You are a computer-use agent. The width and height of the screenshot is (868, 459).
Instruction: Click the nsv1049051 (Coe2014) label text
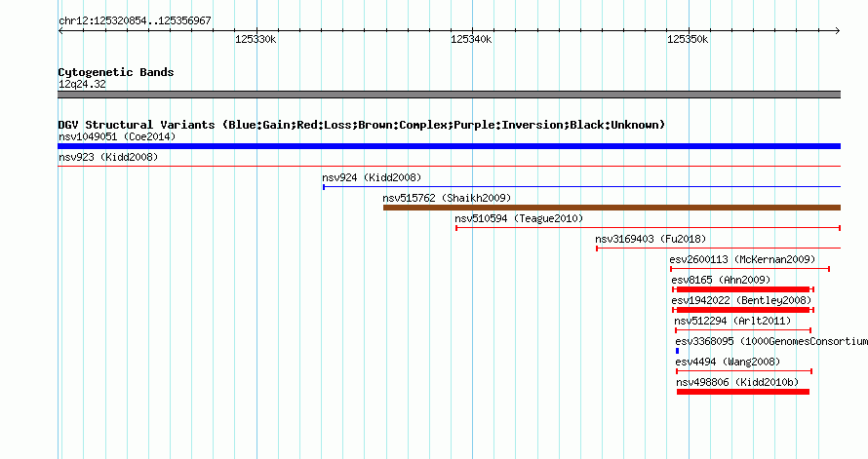pos(117,136)
